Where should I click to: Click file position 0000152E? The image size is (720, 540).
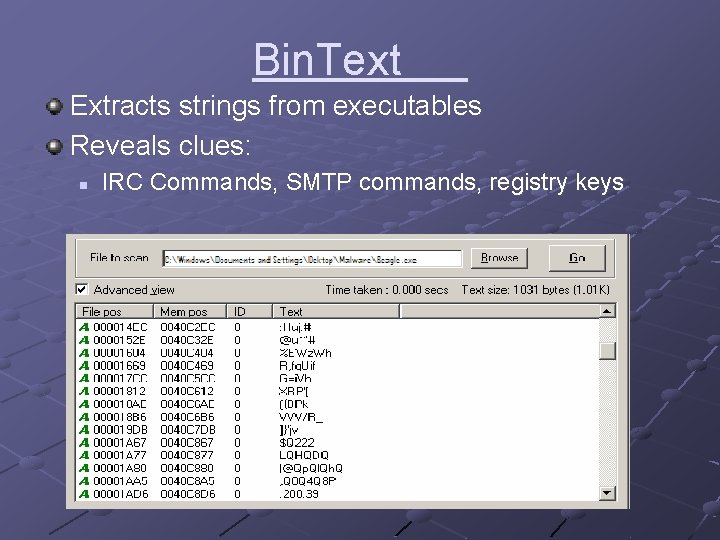pyautogui.click(x=119, y=340)
